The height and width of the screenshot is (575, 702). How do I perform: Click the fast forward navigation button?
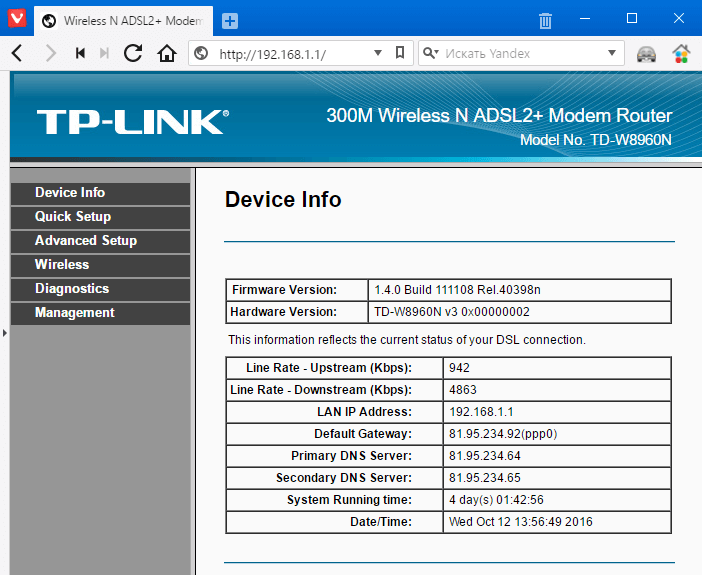104,53
